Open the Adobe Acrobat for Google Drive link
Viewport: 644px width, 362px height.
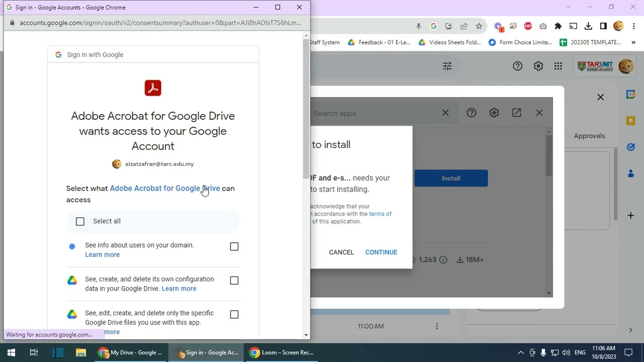(165, 189)
